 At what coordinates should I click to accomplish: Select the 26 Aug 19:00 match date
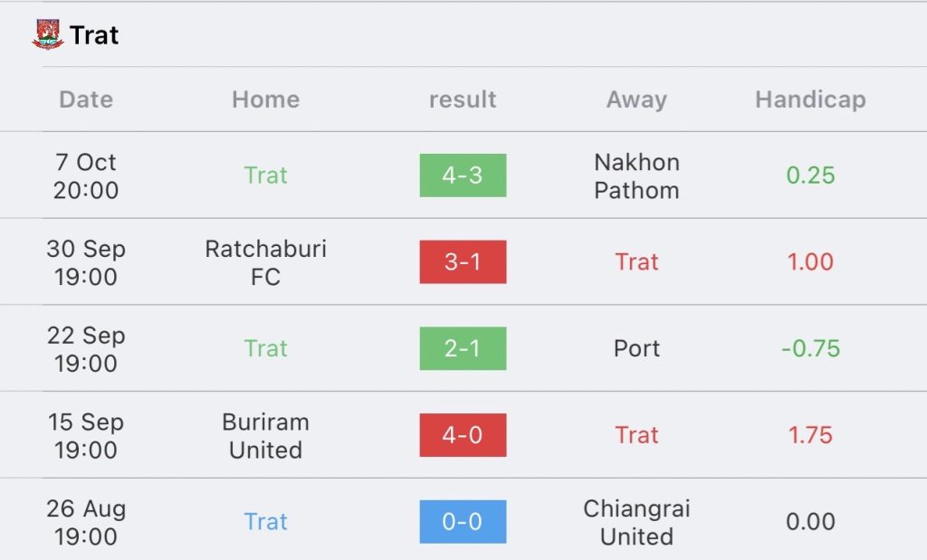(x=86, y=522)
